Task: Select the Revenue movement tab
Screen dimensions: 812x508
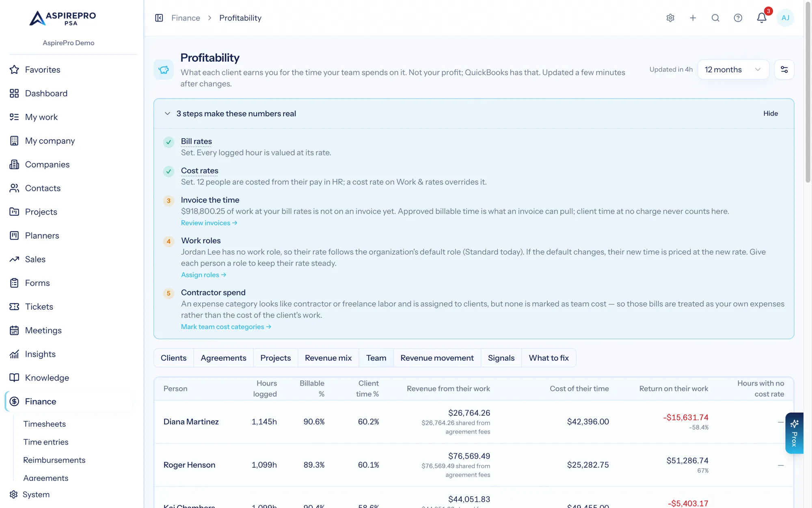Action: [x=437, y=358]
